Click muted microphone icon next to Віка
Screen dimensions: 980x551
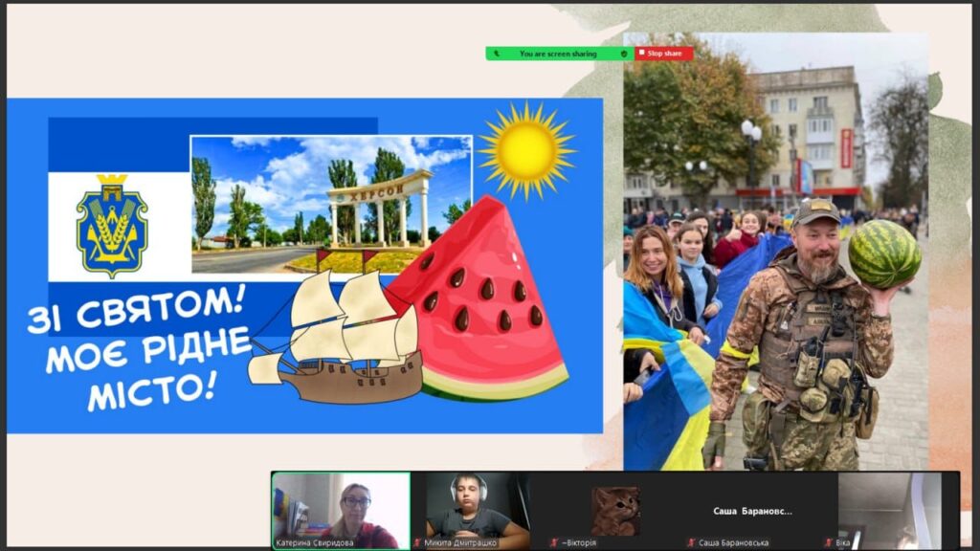pyautogui.click(x=829, y=543)
